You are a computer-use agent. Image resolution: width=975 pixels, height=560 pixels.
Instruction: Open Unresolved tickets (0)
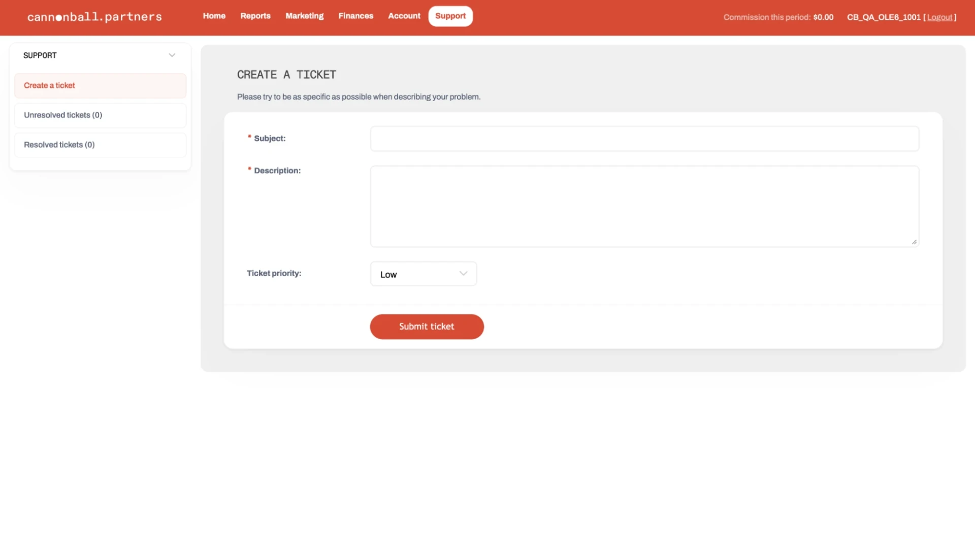tap(100, 115)
